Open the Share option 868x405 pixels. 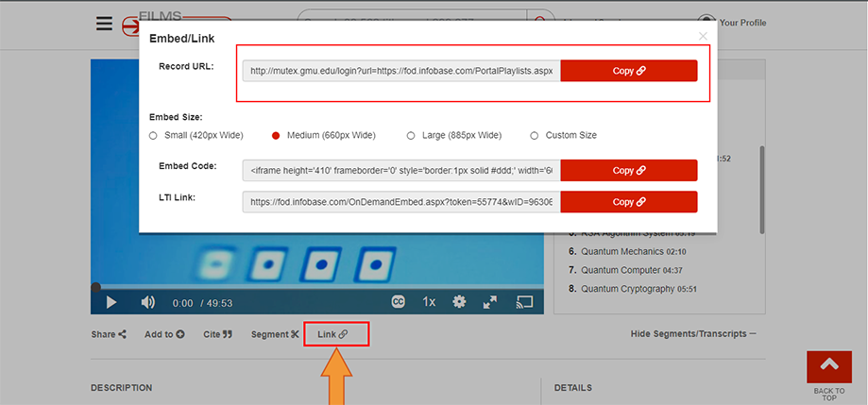click(x=109, y=334)
